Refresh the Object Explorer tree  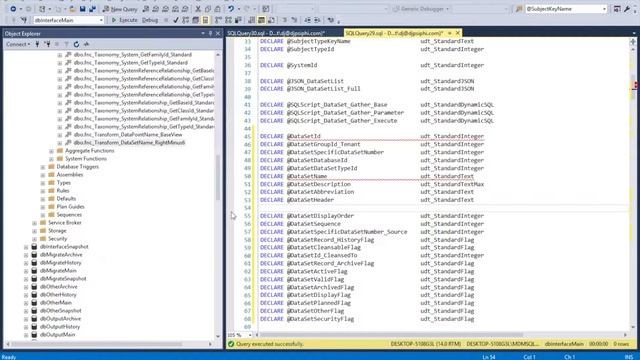pyautogui.click(x=76, y=44)
